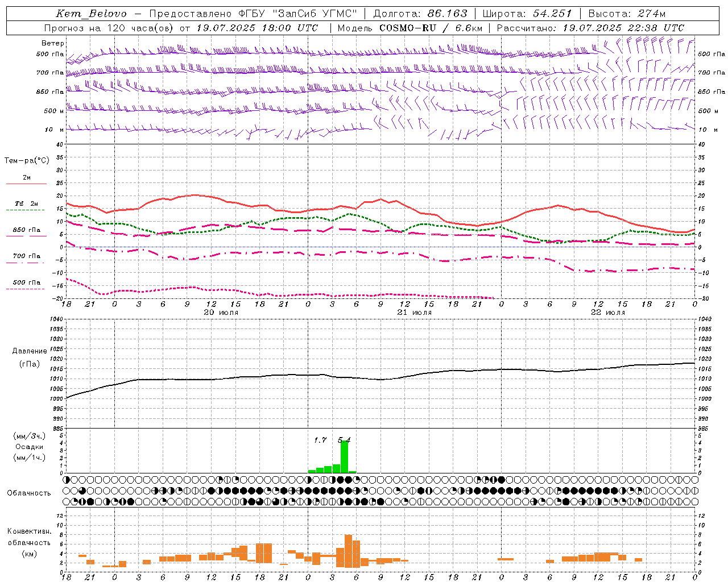
Task: Click the 20 июля date label
Action: point(221,313)
